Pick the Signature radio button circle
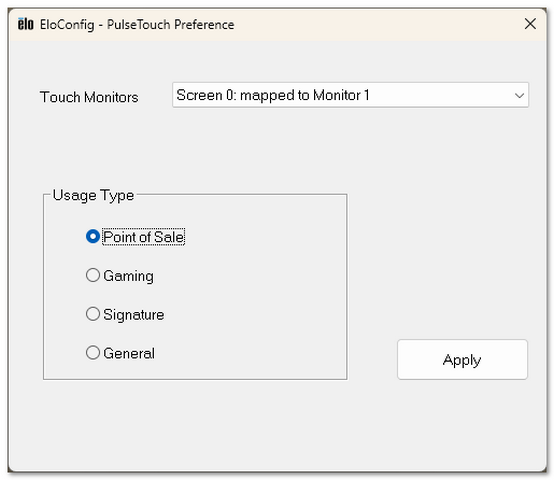This screenshot has width=554, height=480. [x=93, y=314]
